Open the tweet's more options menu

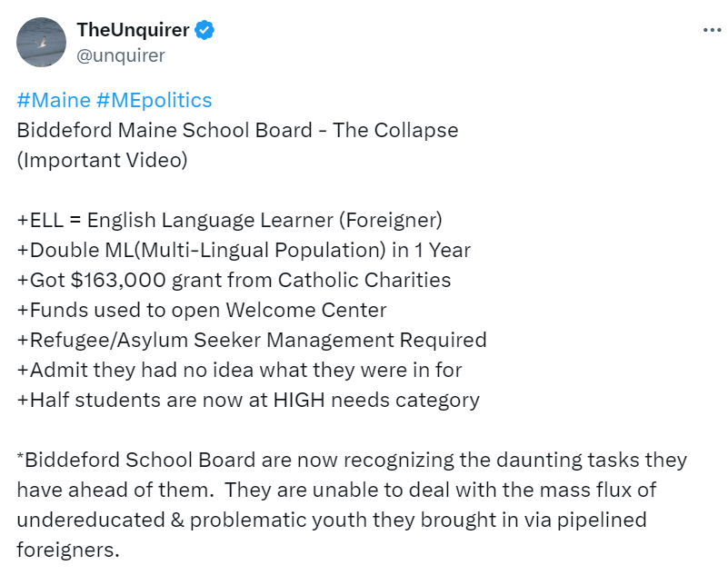pyautogui.click(x=711, y=30)
